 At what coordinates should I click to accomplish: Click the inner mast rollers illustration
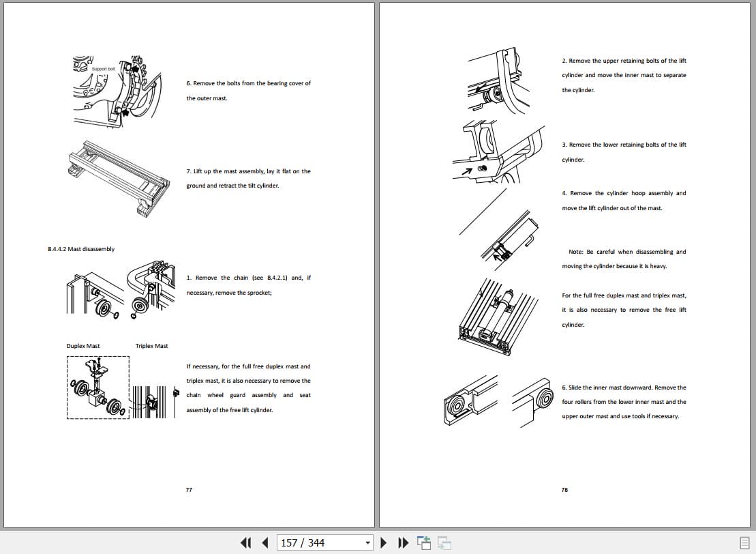tap(498, 401)
